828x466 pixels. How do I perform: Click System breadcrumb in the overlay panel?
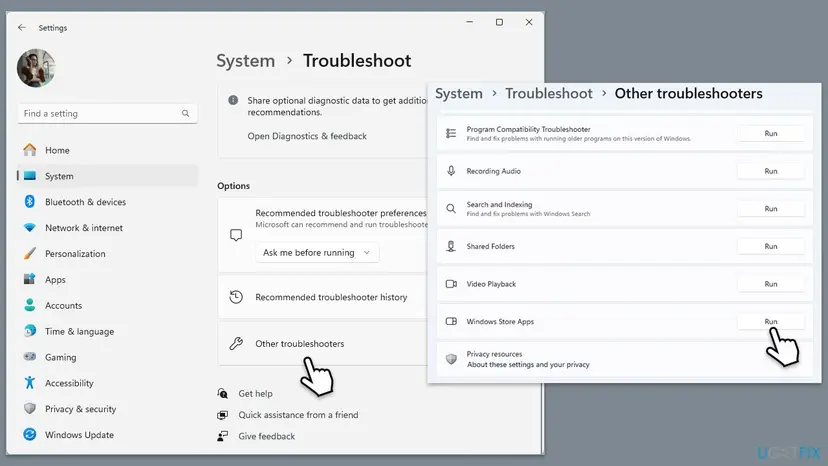459,94
